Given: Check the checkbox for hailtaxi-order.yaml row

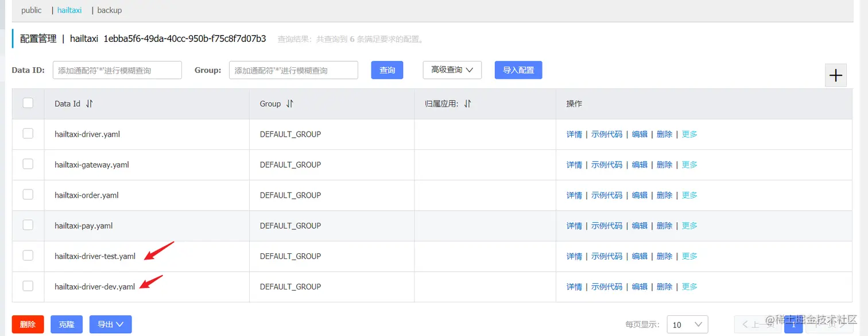Looking at the screenshot, I should pyautogui.click(x=28, y=195).
